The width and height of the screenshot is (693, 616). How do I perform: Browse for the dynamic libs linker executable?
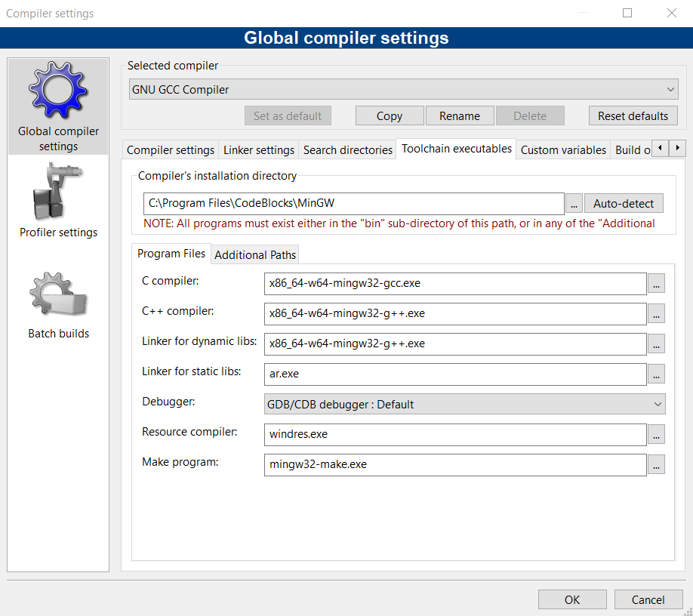(x=656, y=343)
